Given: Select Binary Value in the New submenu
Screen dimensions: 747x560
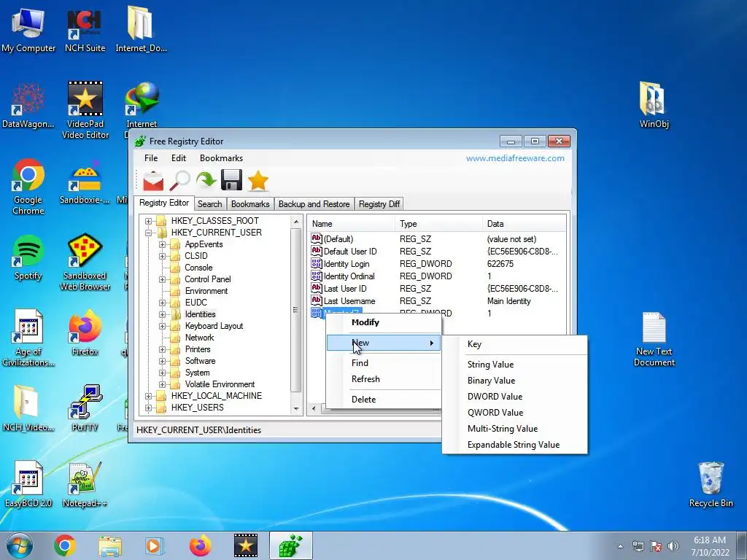Looking at the screenshot, I should pos(514,381).
